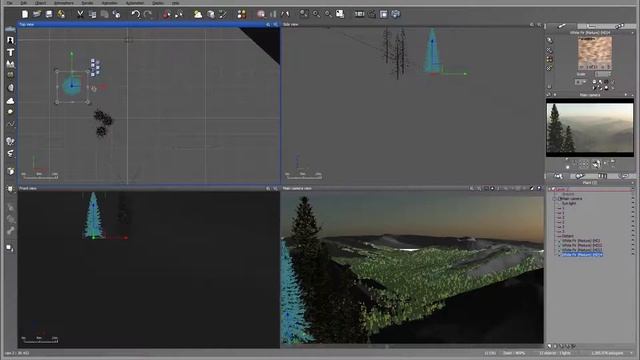Switch to Links tab in world browser

624,176
